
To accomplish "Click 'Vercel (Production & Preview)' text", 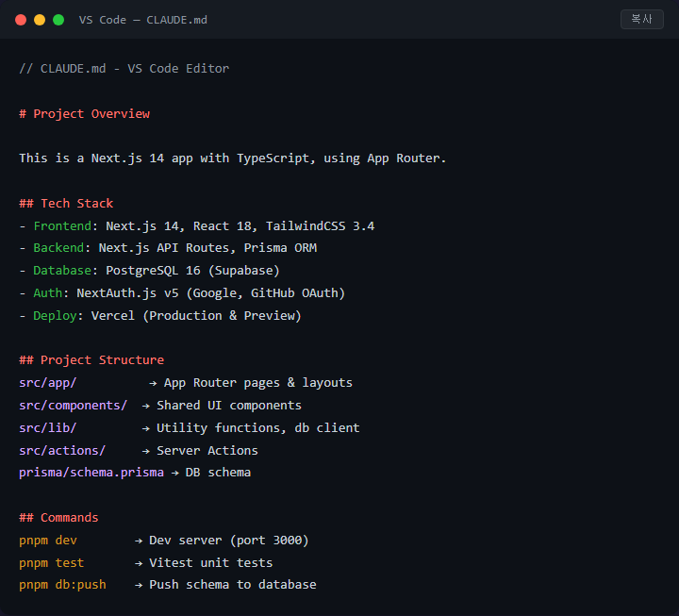I will pyautogui.click(x=196, y=316).
